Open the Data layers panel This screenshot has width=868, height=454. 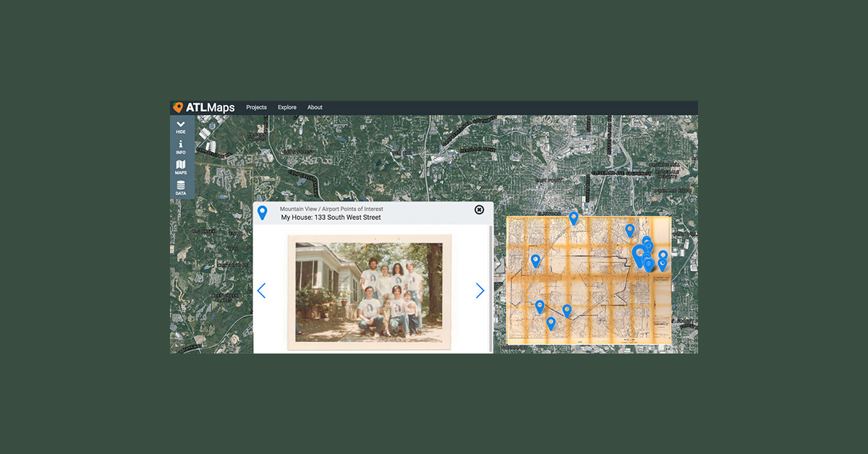click(181, 189)
